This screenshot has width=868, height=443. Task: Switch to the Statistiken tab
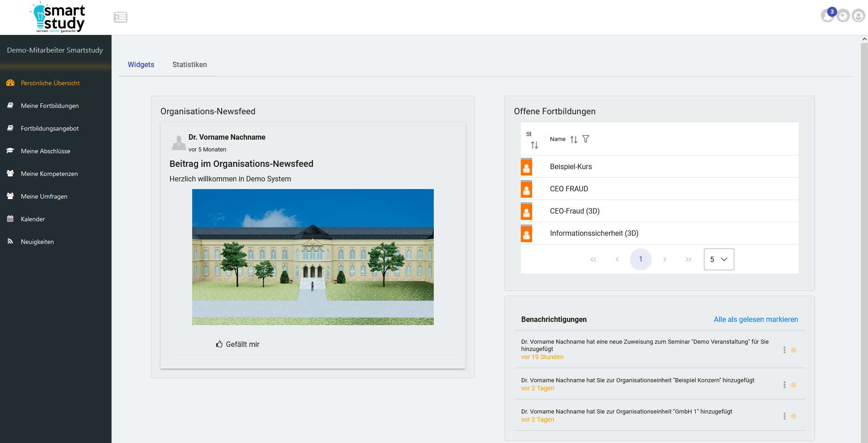(189, 65)
